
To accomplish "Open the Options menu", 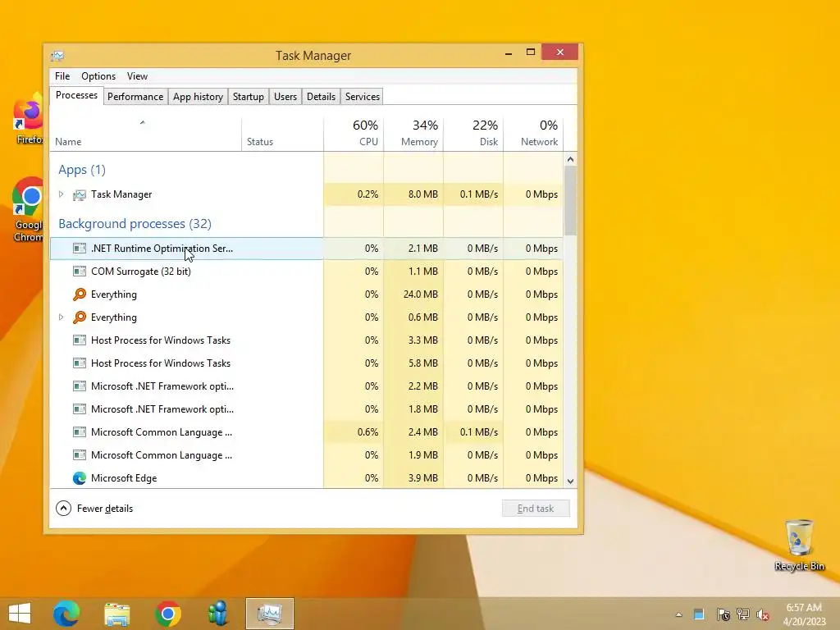I will [98, 76].
